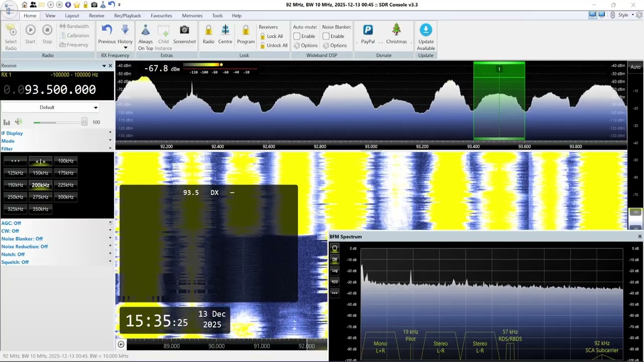This screenshot has height=362, width=644.
Task: Click the star favourites quick access icon
Action: [x=76, y=5]
